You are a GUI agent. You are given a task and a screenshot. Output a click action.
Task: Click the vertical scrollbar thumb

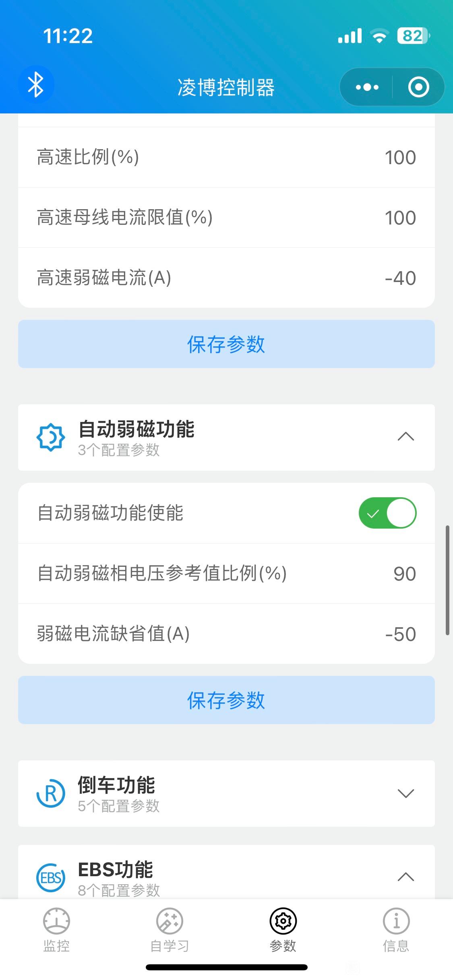point(447,580)
